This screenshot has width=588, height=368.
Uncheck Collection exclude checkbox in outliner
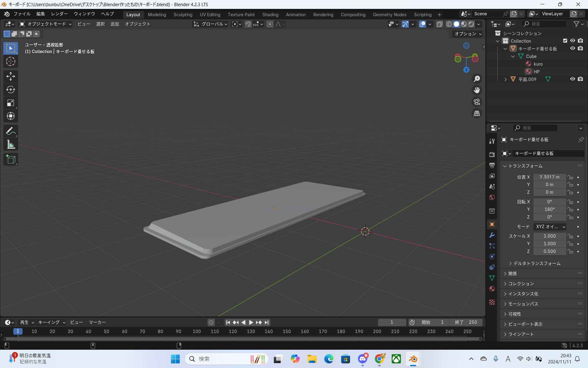pyautogui.click(x=565, y=41)
